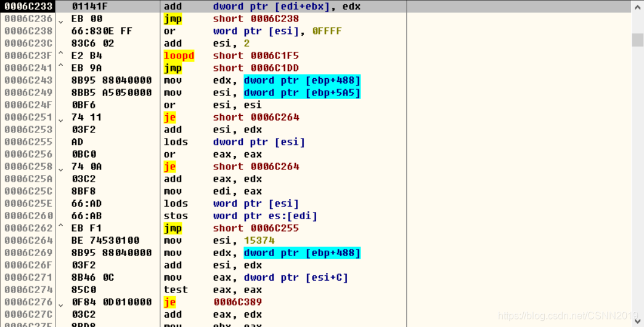Viewport: 644px width, 327px height.
Task: Select jump target 0006C389
Action: pos(238,302)
